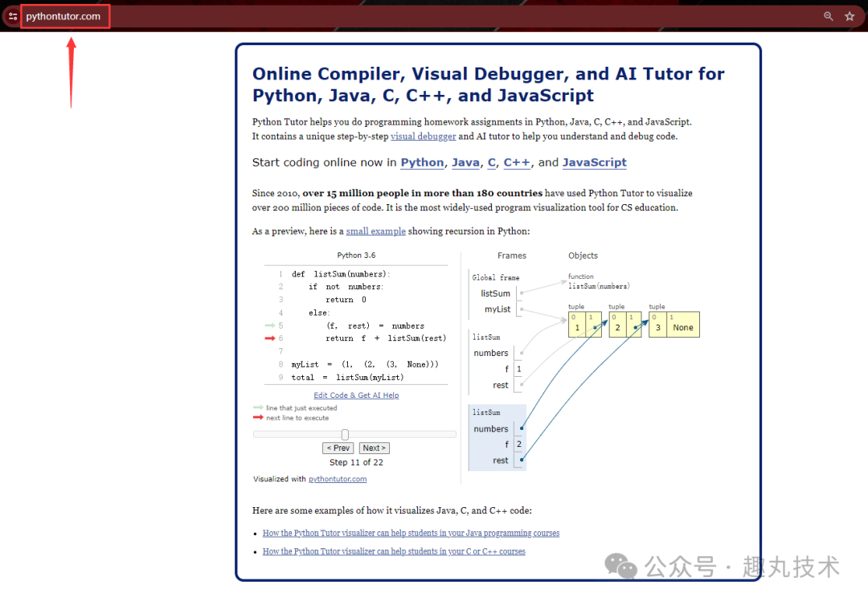Screen dimensions: 868x602
Task: Open the C language link
Action: tap(492, 162)
